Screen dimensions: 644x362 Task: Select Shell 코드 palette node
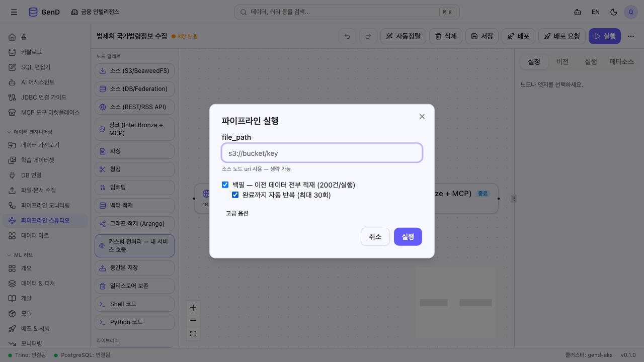134,304
